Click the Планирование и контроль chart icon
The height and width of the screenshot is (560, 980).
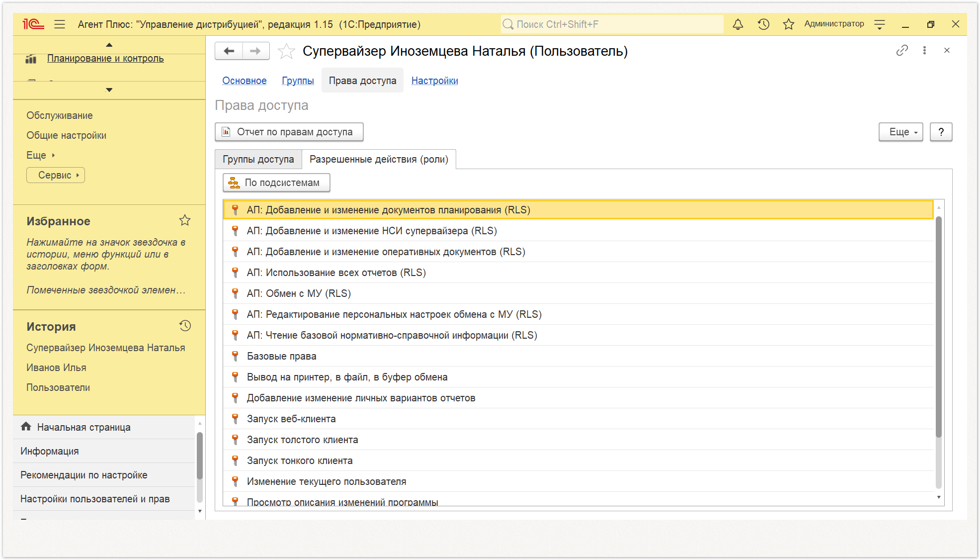31,59
